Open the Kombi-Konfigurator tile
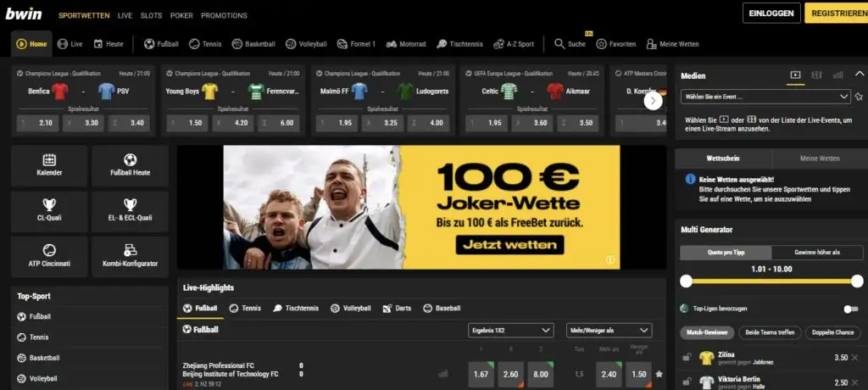The height and width of the screenshot is (390, 868). [130, 257]
